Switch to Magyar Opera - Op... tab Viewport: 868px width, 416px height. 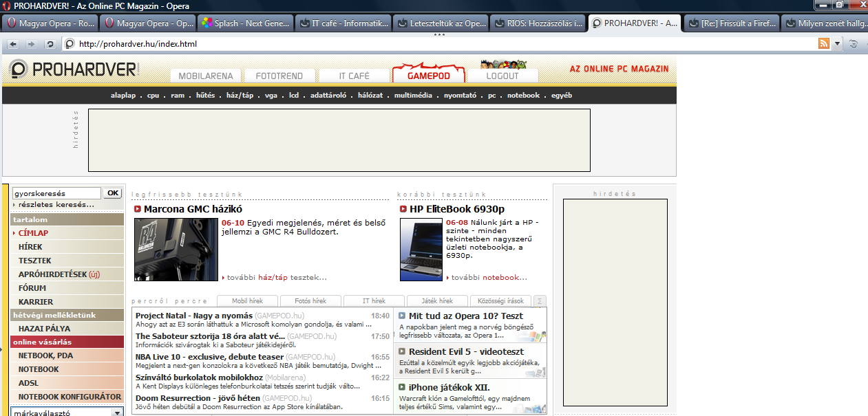tap(147, 23)
